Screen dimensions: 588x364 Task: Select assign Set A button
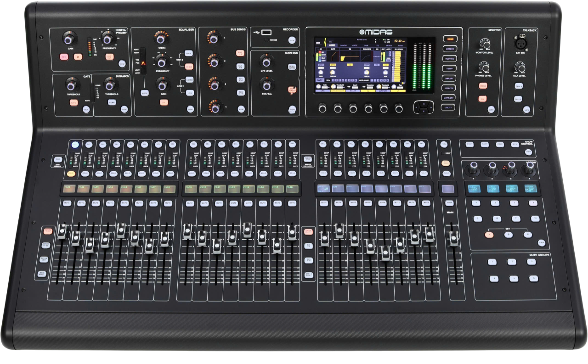click(488, 235)
